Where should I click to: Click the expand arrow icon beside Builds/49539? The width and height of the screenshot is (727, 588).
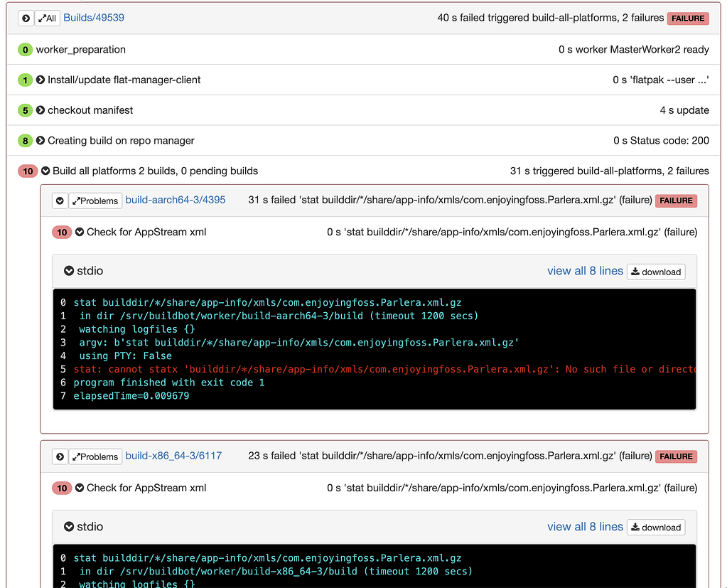tap(26, 18)
